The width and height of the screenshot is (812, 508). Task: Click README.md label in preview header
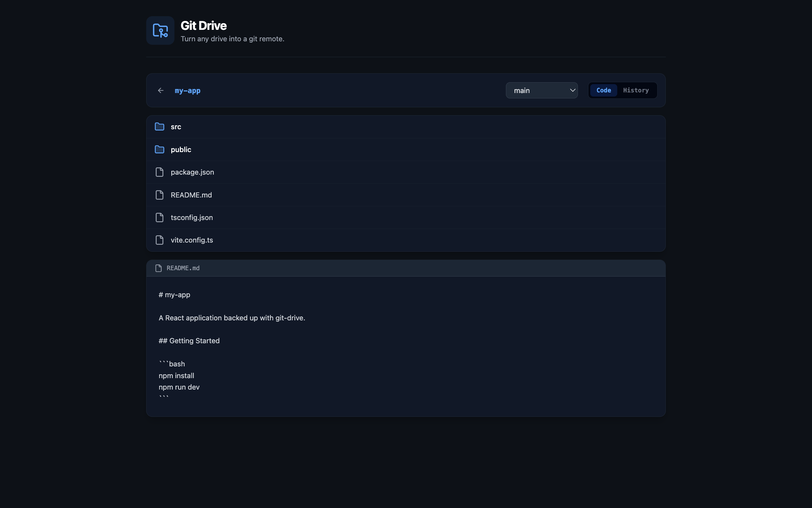tap(183, 268)
